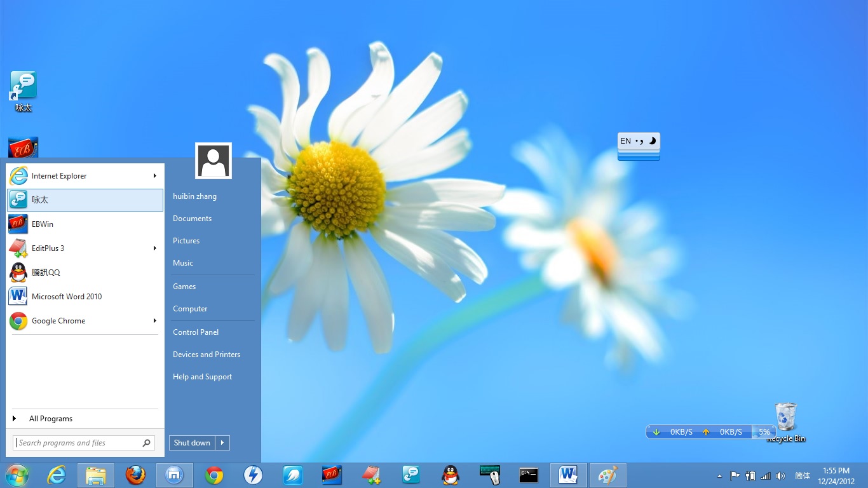
Task: Open EBWin from the taskbar
Action: pos(332,475)
